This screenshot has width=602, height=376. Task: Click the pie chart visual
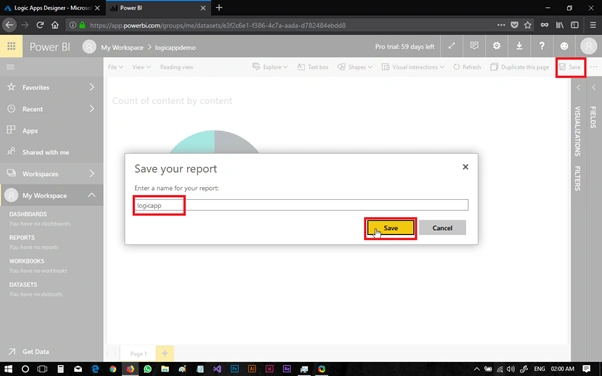214,142
